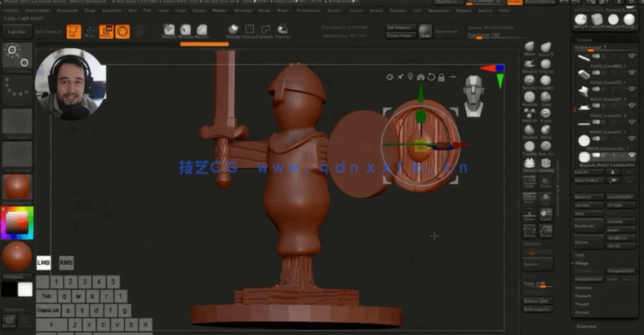Click the QuickSave button

coord(447,2)
